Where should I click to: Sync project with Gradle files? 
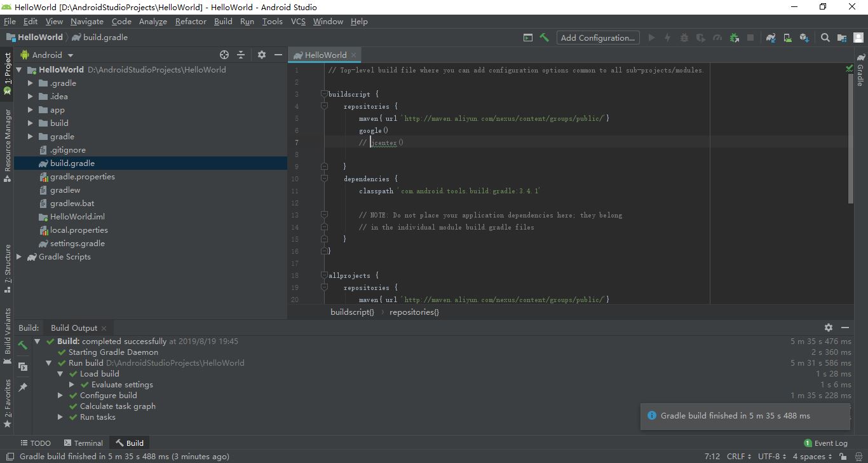coord(771,38)
